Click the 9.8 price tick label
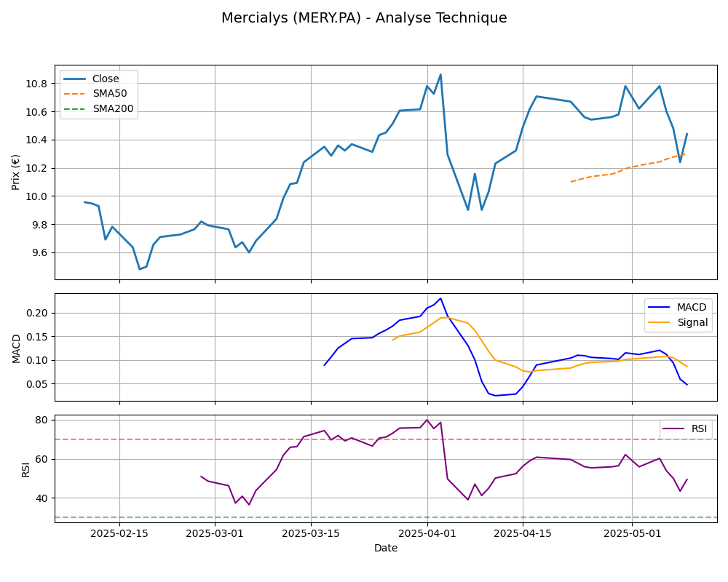 coord(39,225)
